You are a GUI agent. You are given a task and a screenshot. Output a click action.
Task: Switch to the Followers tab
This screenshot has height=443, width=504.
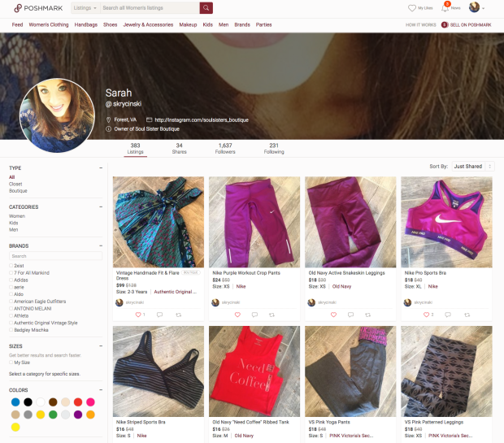pos(225,148)
